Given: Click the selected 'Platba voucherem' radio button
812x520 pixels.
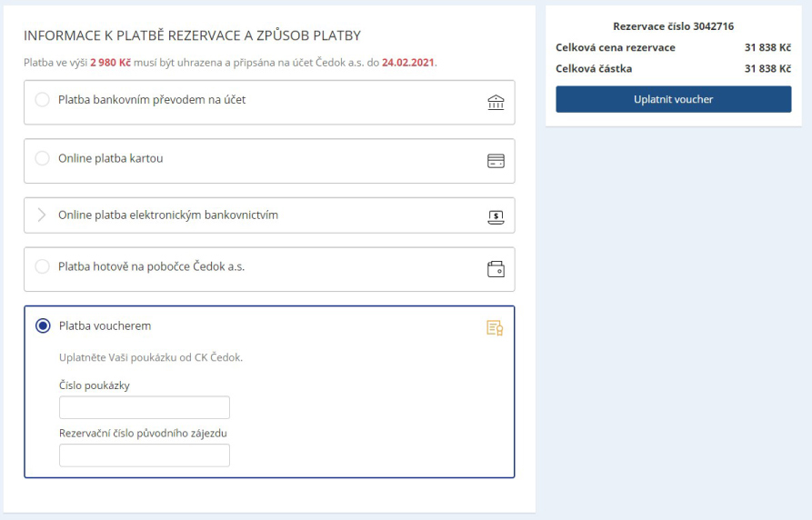Looking at the screenshot, I should [x=43, y=325].
